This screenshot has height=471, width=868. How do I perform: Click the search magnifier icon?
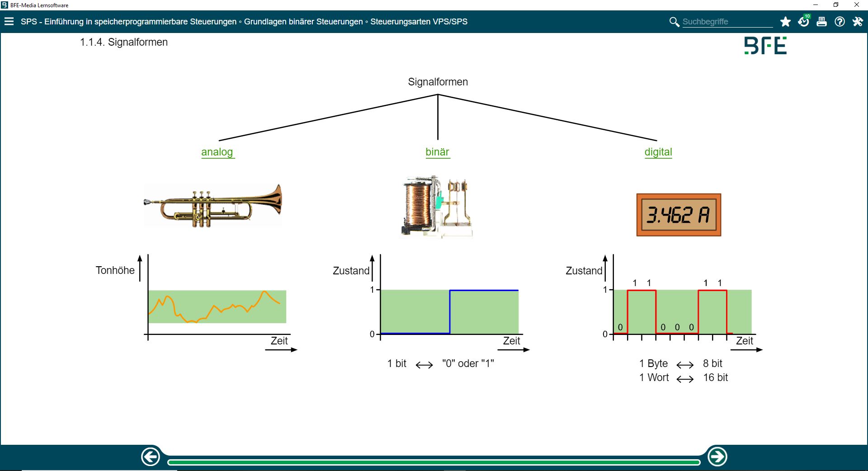tap(674, 22)
